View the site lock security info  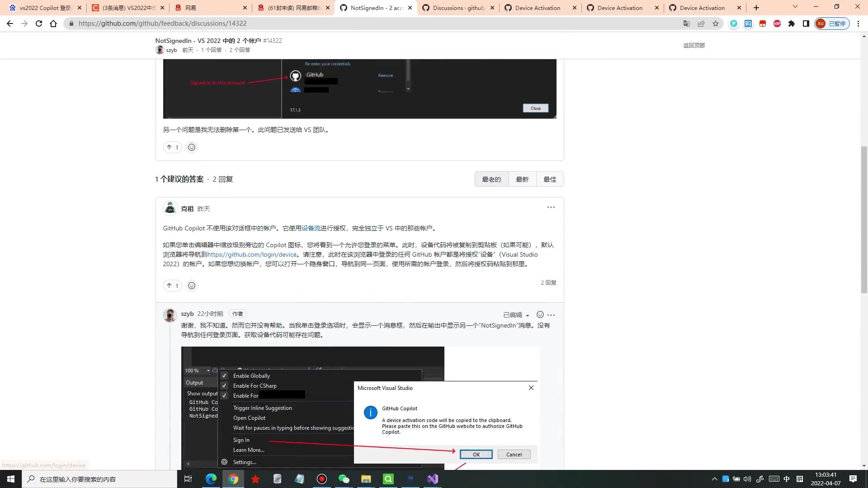point(71,23)
